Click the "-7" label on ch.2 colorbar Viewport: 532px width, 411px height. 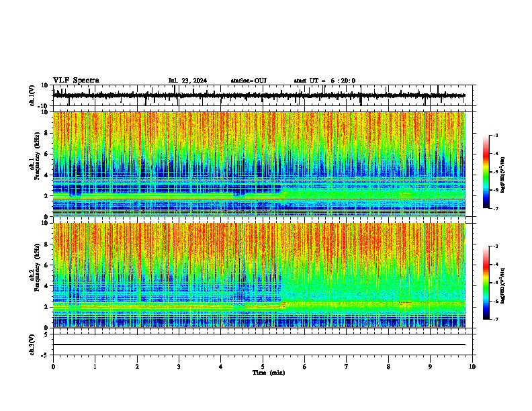(x=495, y=319)
